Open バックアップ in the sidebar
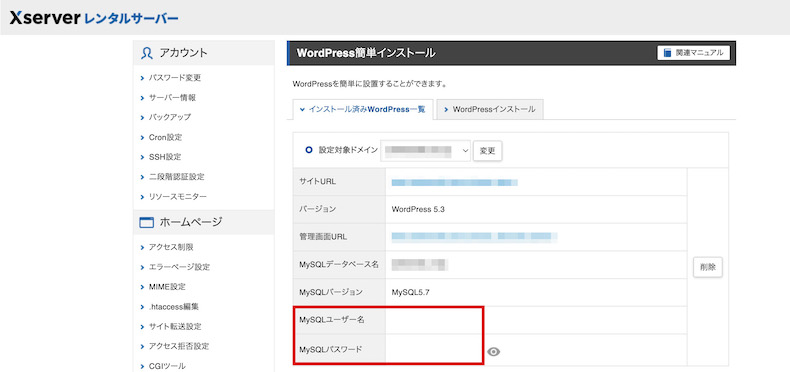Viewport: 790px width, 372px height. [169, 117]
